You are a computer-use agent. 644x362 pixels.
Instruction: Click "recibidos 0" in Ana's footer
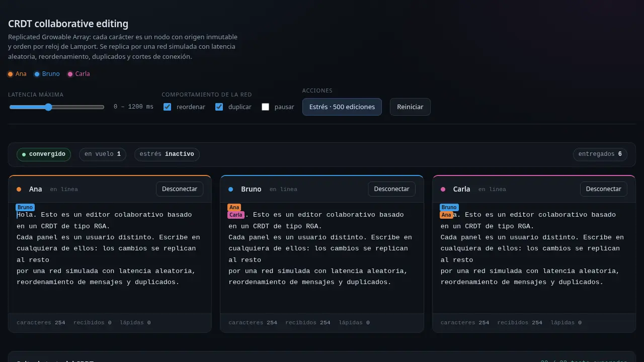pos(93,323)
